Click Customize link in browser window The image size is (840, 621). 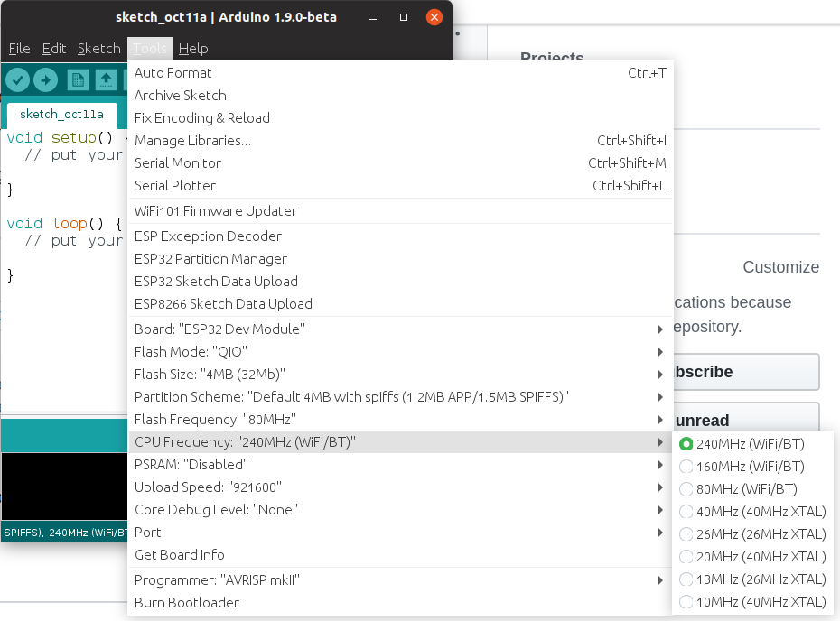(x=780, y=266)
